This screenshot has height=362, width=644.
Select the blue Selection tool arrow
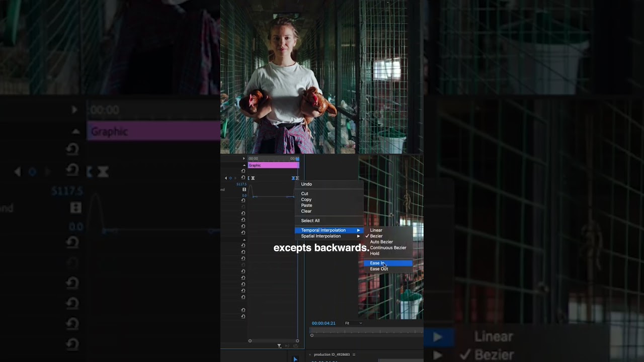(295, 359)
